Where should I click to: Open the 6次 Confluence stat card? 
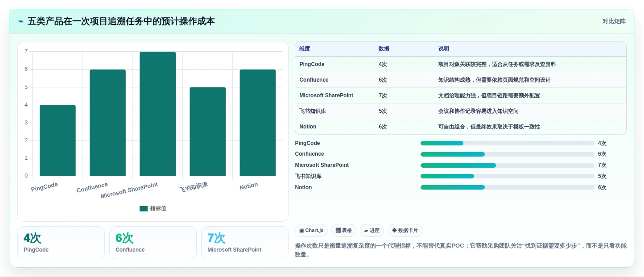tap(153, 243)
